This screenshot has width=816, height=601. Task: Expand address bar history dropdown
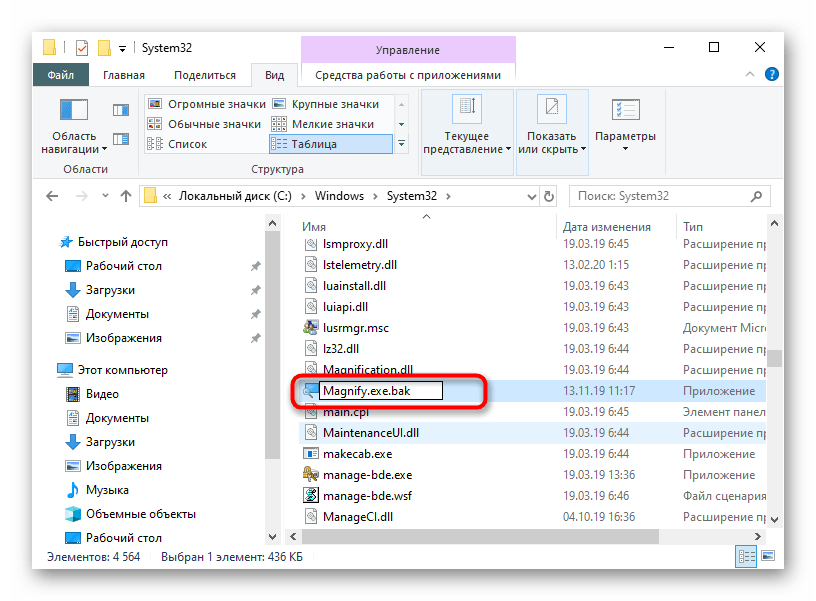click(531, 197)
